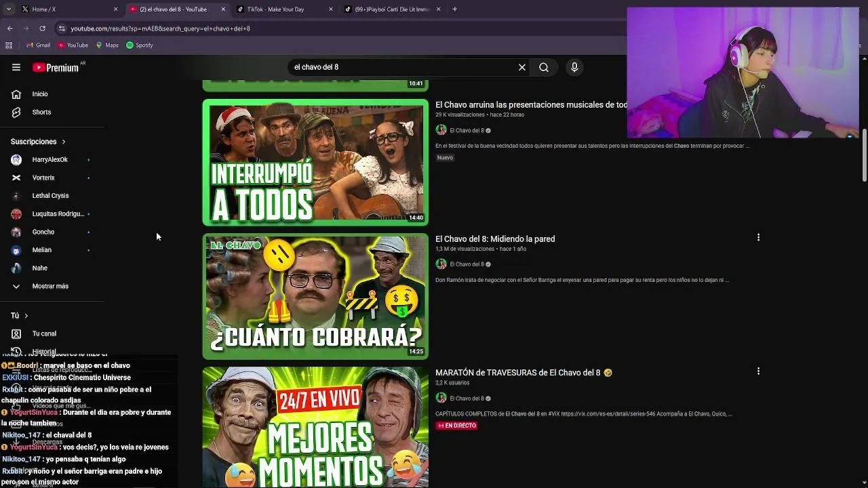Open the YouTube hamburger guide menu
Image resolution: width=868 pixels, height=488 pixels.
16,67
